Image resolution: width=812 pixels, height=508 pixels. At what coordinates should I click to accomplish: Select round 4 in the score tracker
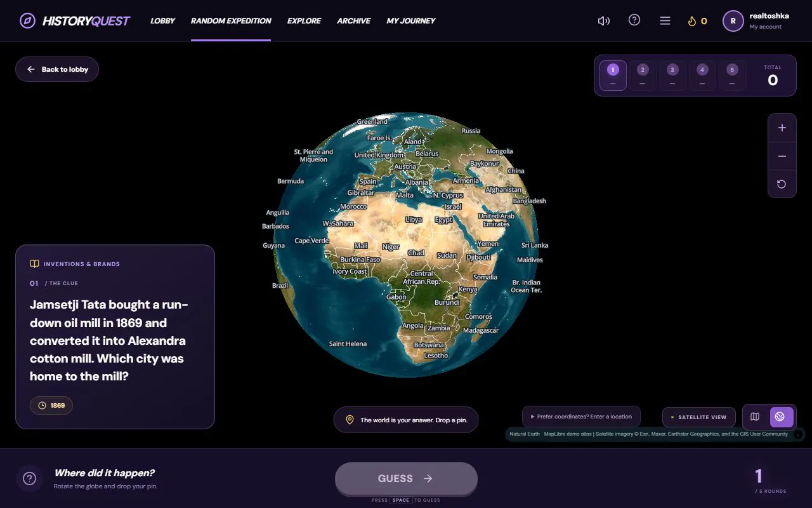pyautogui.click(x=702, y=76)
